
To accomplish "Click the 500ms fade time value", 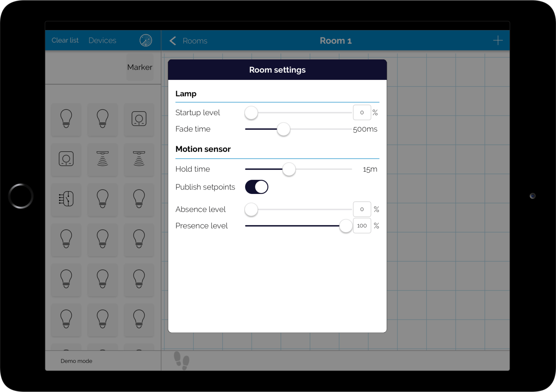I will click(x=365, y=129).
